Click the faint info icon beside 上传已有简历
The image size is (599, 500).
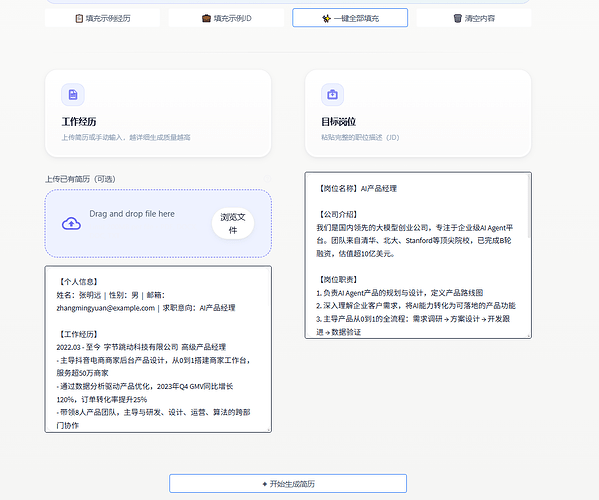point(267,178)
